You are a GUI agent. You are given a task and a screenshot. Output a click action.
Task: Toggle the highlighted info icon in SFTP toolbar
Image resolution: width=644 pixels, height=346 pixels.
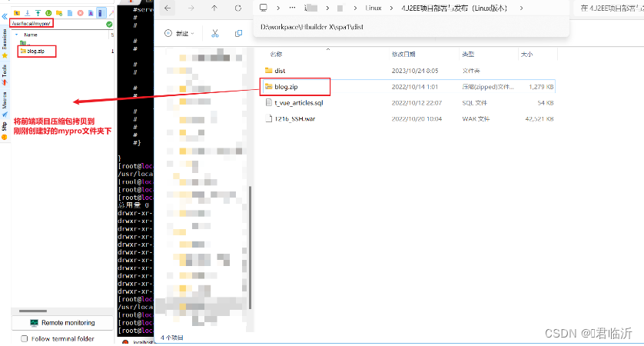(101, 13)
